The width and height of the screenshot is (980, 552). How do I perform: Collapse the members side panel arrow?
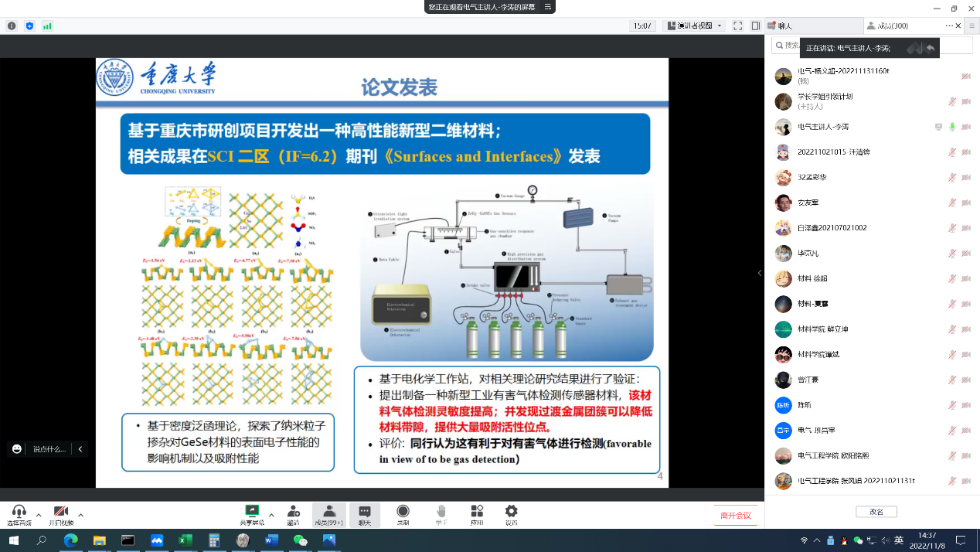click(760, 273)
